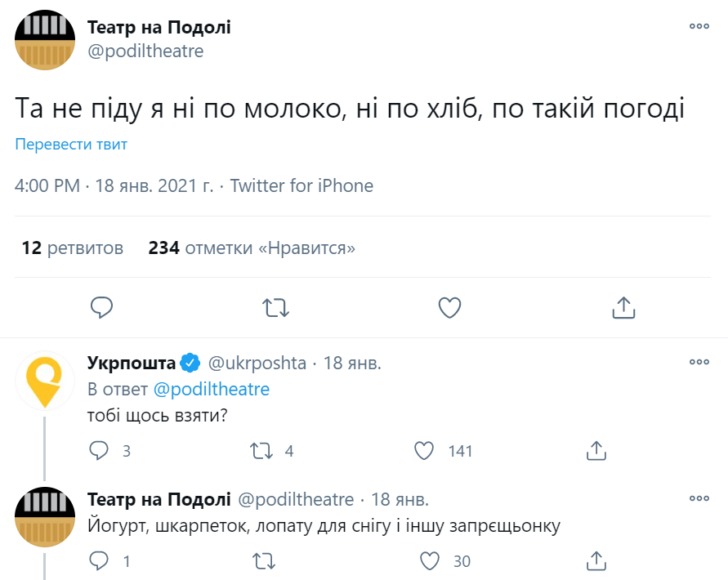The image size is (728, 580).
Task: Reply to the main Театр на Подолі tweet
Action: coord(101,307)
